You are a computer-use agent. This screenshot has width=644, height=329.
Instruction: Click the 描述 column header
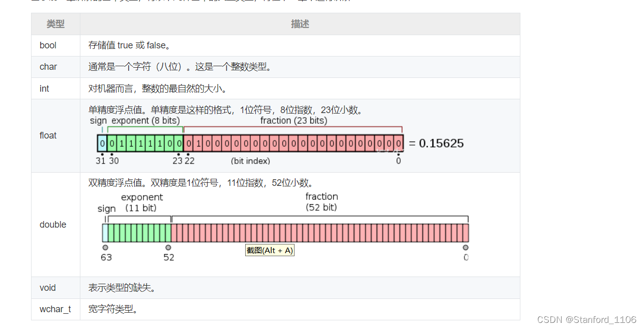click(x=300, y=24)
